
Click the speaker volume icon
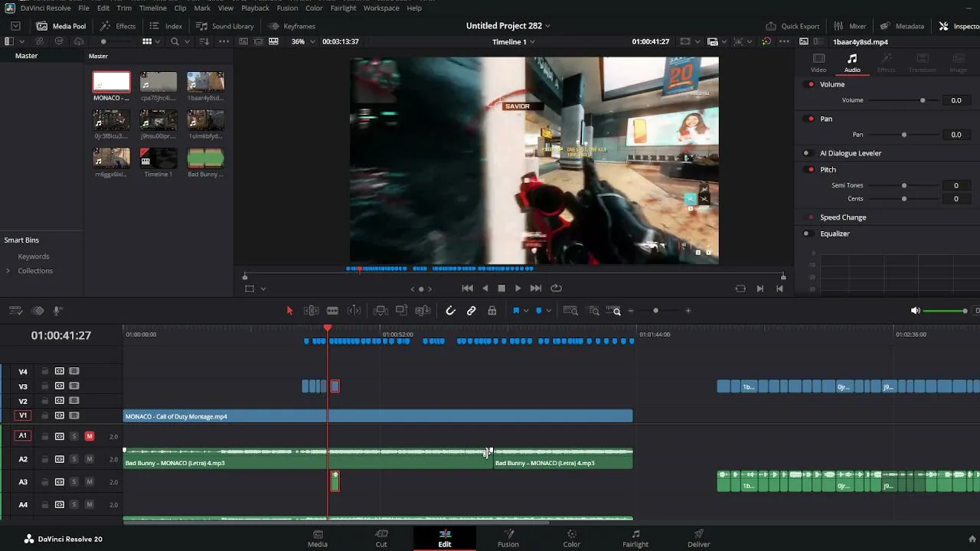pyautogui.click(x=915, y=311)
